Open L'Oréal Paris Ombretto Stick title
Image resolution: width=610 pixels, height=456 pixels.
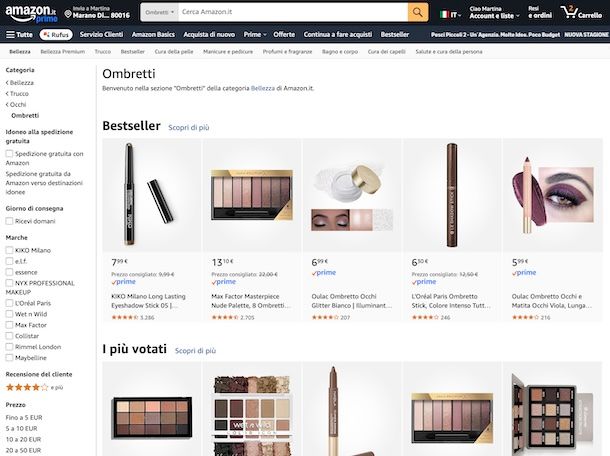coord(451,301)
